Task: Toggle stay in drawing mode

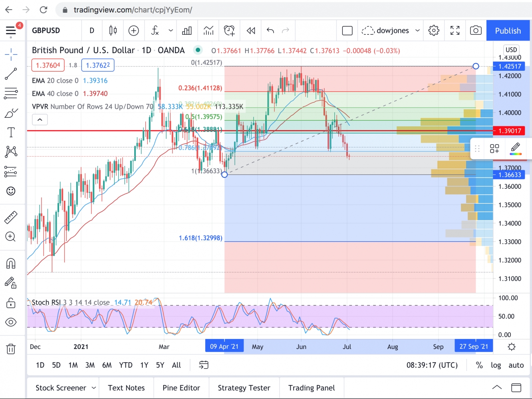Action: 11,283
